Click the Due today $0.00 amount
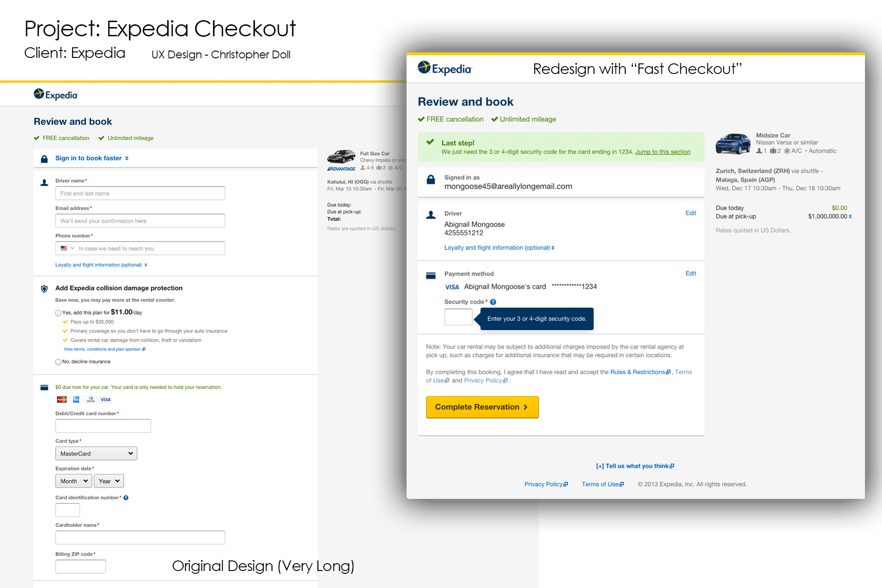Viewport: 882px width, 588px height. 839,208
